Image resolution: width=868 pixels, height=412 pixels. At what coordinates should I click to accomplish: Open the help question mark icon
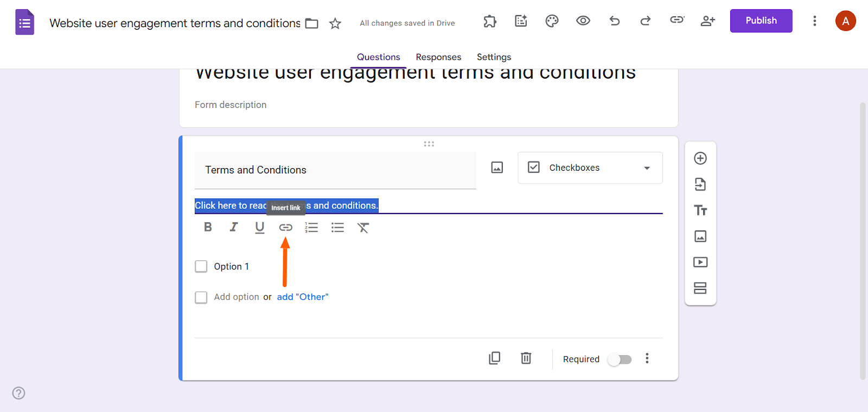click(x=19, y=393)
